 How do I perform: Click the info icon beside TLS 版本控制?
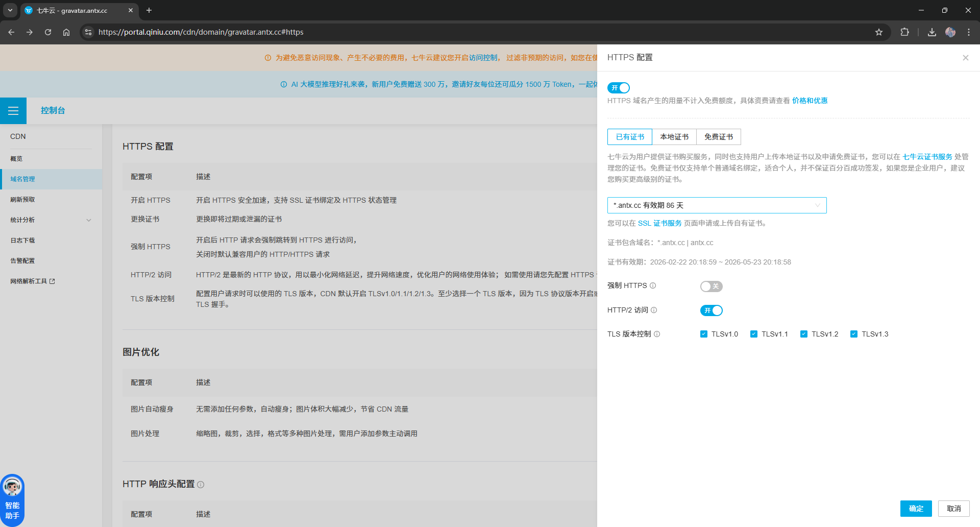(x=657, y=334)
